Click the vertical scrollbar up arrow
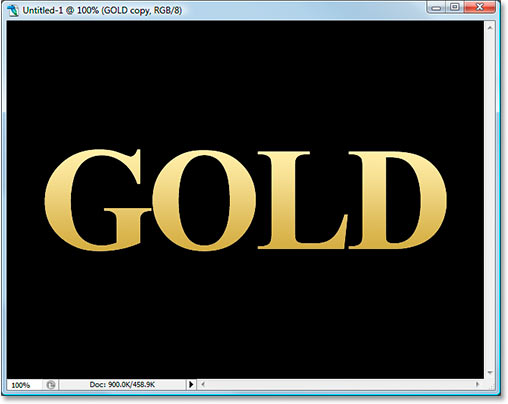Screen dimensions: 508x404 click(x=490, y=28)
